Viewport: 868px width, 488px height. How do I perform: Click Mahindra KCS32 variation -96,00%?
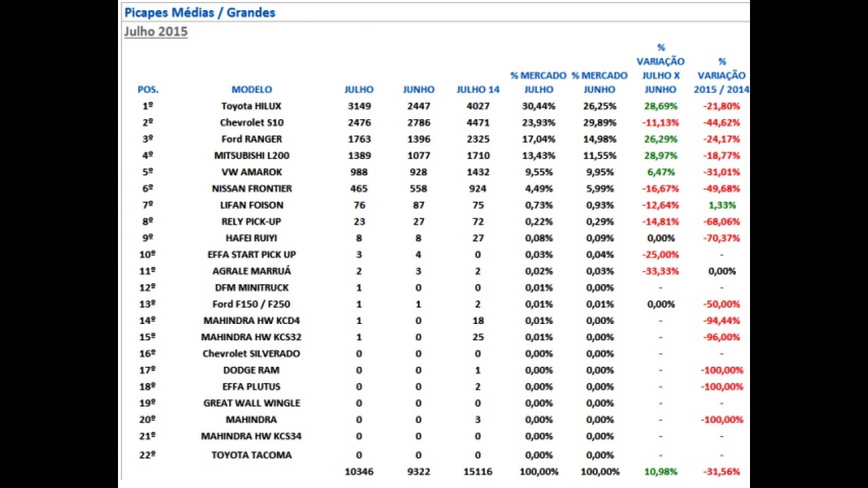[721, 337]
